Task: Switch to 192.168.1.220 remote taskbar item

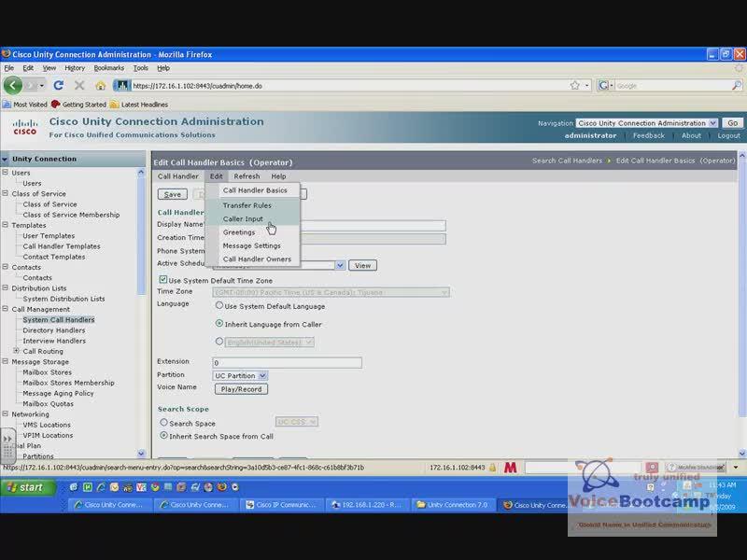Action: (x=366, y=505)
